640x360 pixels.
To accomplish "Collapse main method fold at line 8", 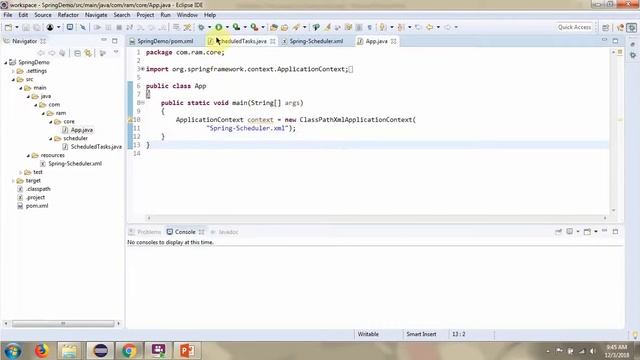I will click(142, 103).
